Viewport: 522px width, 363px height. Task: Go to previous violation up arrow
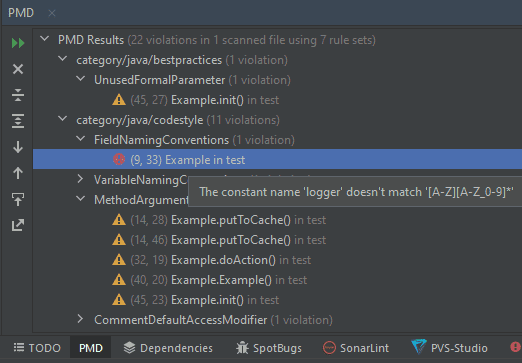click(18, 173)
